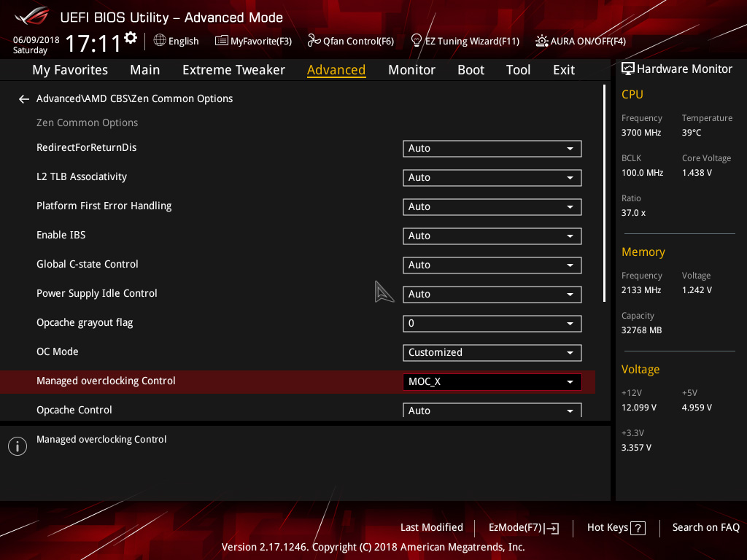Click the CPU temperature 39°C value
747x560 pixels.
point(692,133)
